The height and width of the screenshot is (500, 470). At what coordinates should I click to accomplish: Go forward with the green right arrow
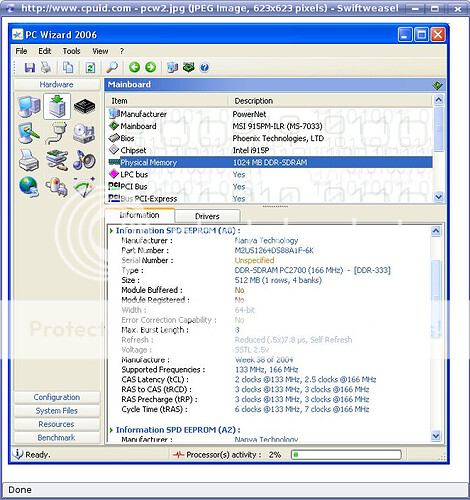pos(150,67)
